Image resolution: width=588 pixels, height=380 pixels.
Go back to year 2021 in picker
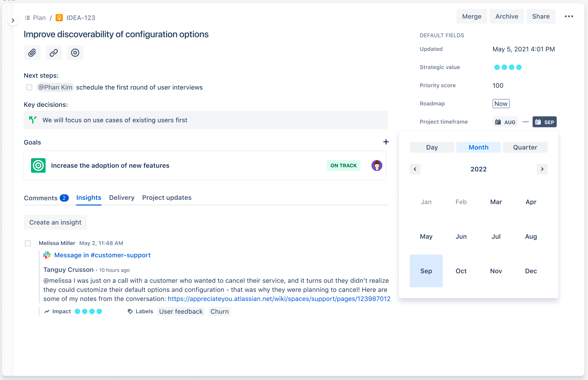(x=415, y=169)
